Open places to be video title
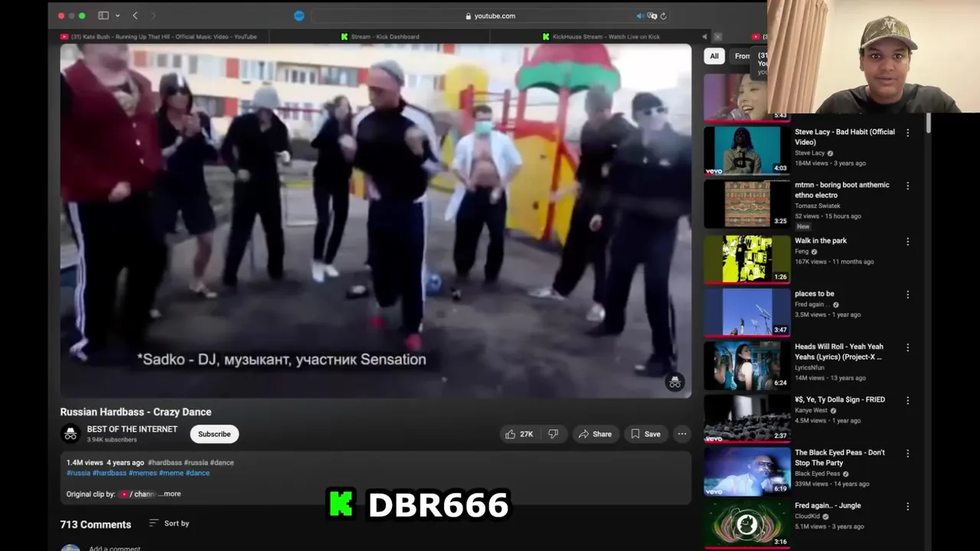This screenshot has height=551, width=980. (815, 294)
